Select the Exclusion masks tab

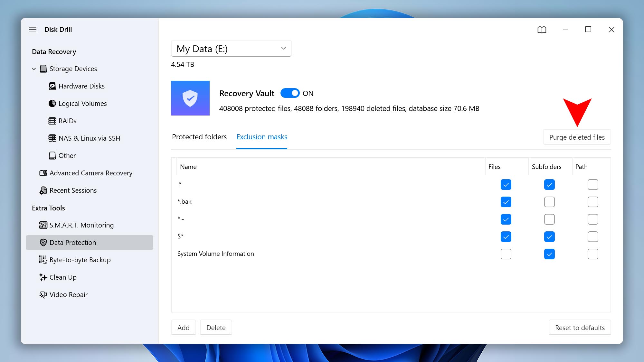click(x=262, y=137)
